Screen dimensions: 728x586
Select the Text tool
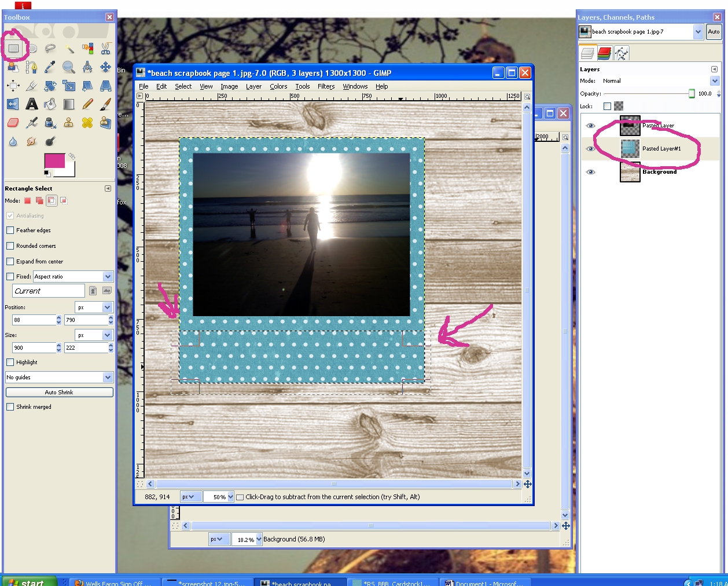[x=32, y=104]
